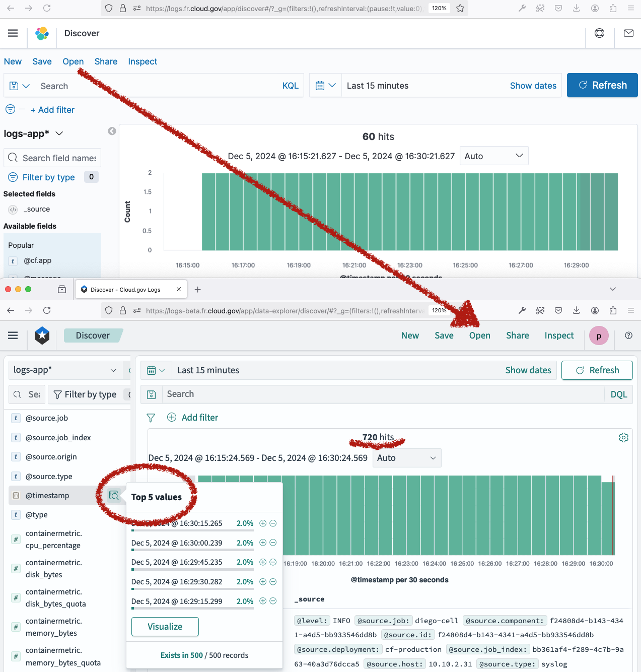641x672 pixels.
Task: Open help icon in top window header
Action: tap(599, 33)
